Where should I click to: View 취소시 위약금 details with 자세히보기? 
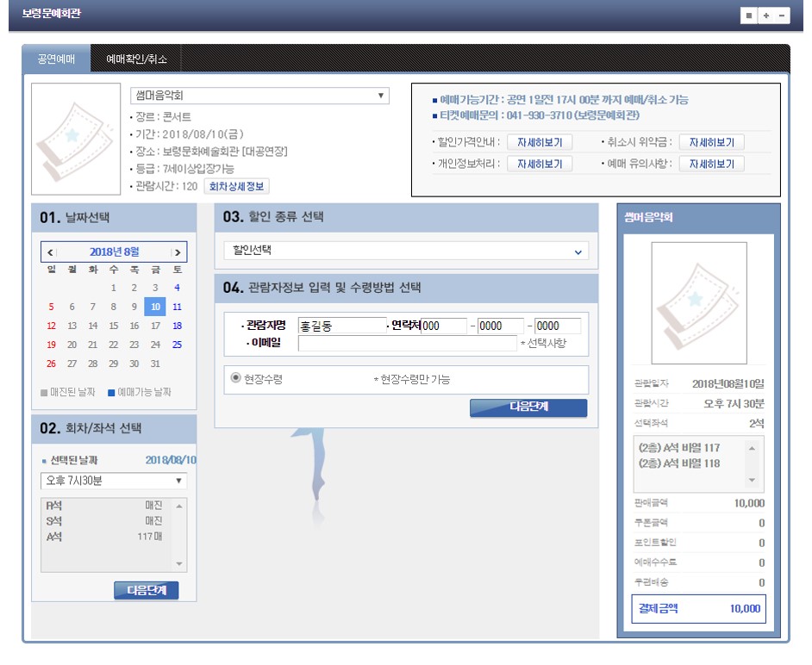pyautogui.click(x=711, y=142)
